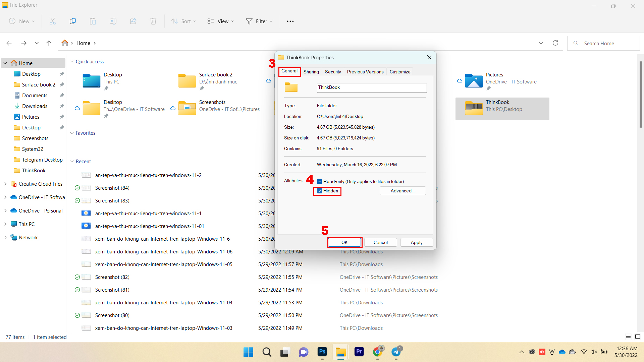The height and width of the screenshot is (362, 644).
Task: Open taskbar Search
Action: tap(267, 352)
